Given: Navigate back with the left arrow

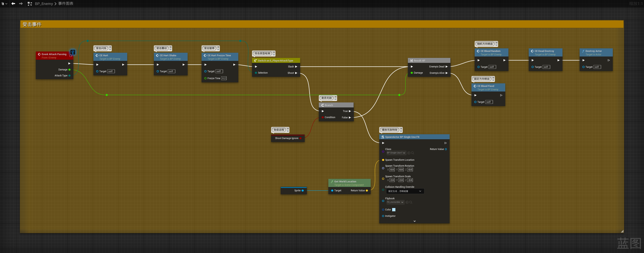Looking at the screenshot, I should pos(13,4).
